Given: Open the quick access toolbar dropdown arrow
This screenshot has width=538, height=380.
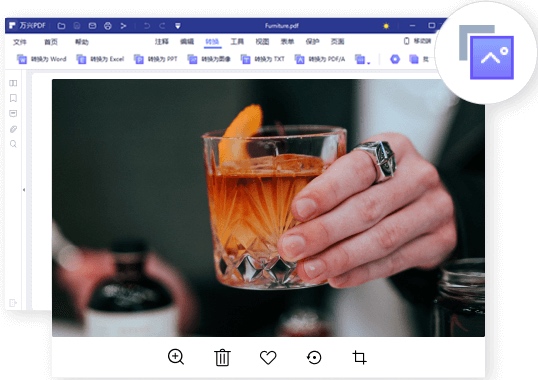Looking at the screenshot, I should (x=178, y=26).
